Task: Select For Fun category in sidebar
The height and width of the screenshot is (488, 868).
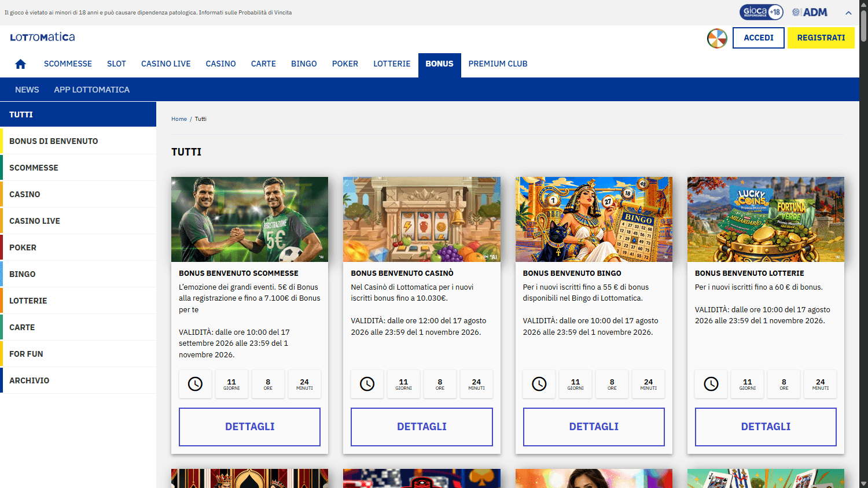Action: pos(78,354)
